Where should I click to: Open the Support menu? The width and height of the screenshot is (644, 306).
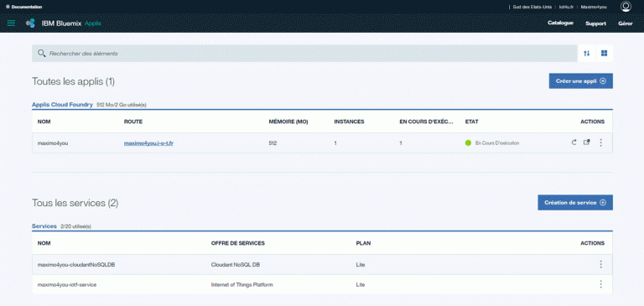[595, 23]
